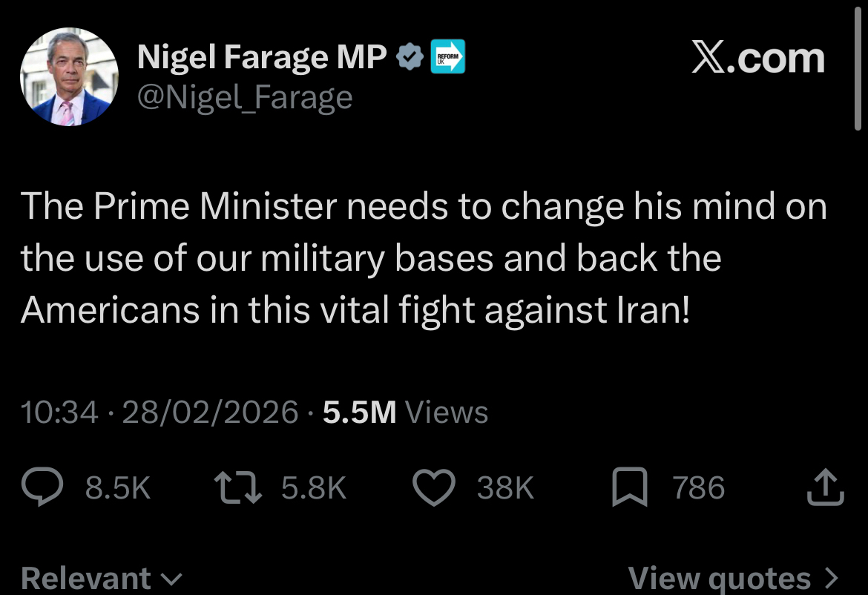Click the Nigel Farage MP display name

pos(262,58)
